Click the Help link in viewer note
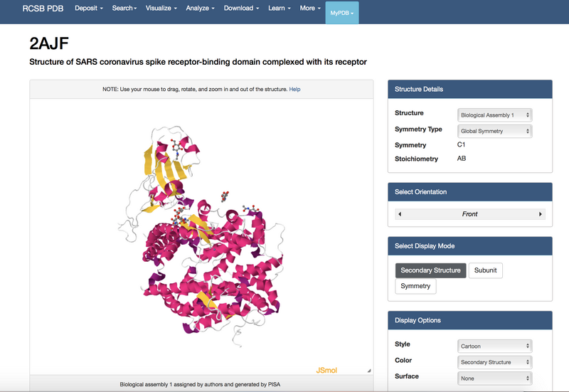Screen dimensions: 569x392 pos(294,90)
